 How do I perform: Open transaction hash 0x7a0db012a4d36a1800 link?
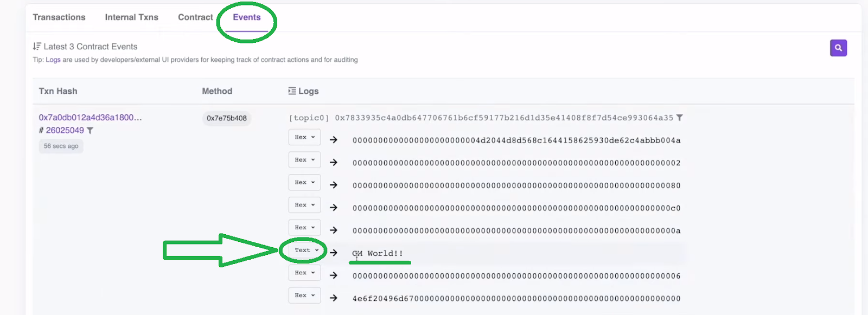point(90,118)
